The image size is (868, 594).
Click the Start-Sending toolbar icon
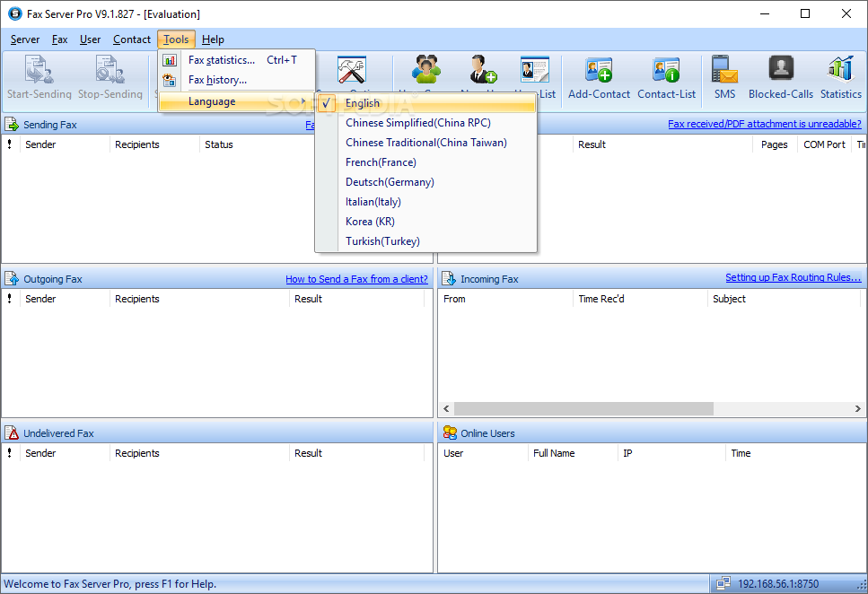[x=39, y=69]
